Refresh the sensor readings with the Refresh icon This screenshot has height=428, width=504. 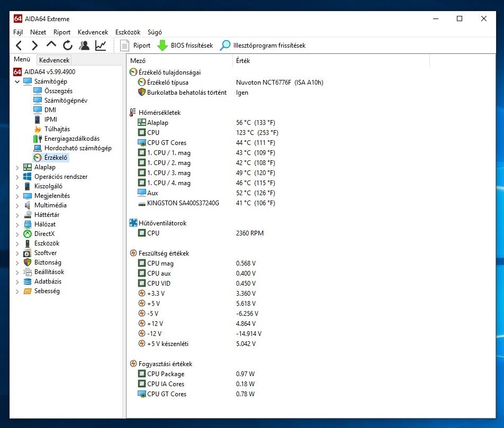(68, 45)
